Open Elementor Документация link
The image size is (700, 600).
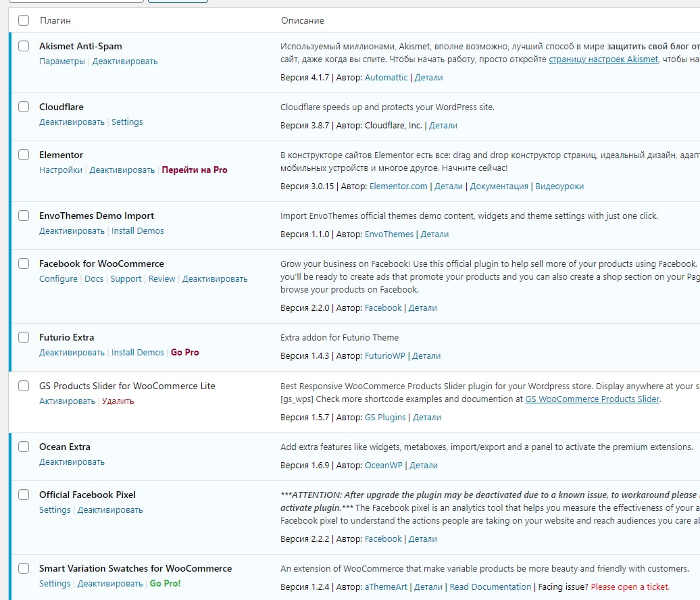point(499,186)
